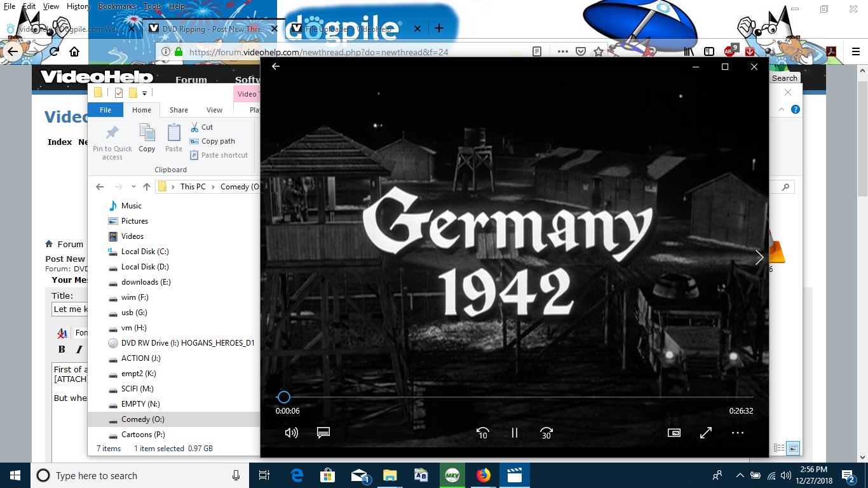The image size is (868, 488).
Task: Click Paste shortcut in the Clipboard group
Action: click(219, 155)
